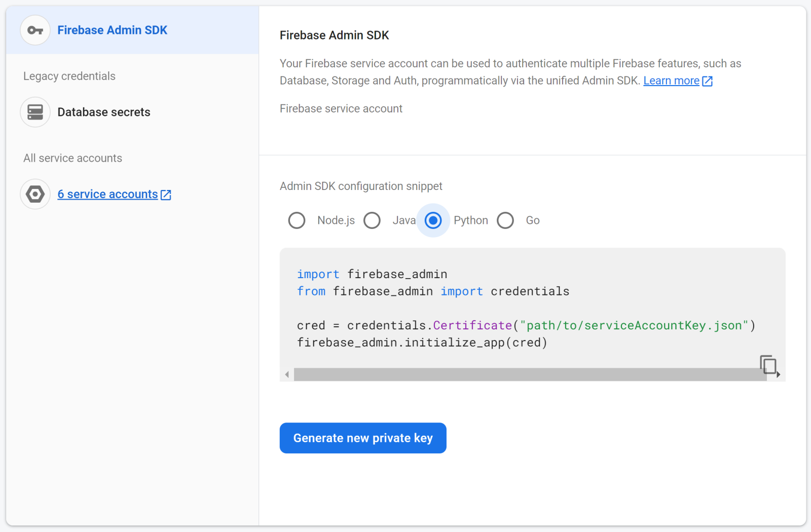Click the hexagon service accounts icon

point(35,194)
